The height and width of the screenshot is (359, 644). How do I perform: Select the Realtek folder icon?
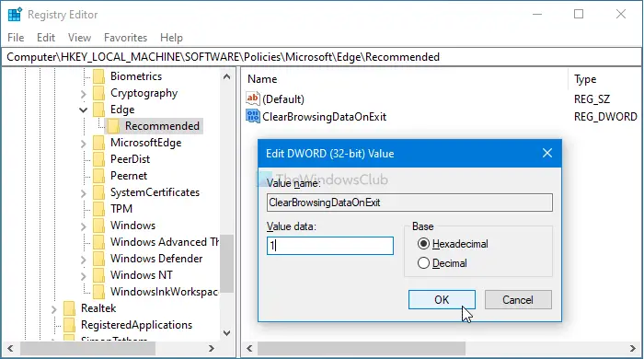coord(69,308)
